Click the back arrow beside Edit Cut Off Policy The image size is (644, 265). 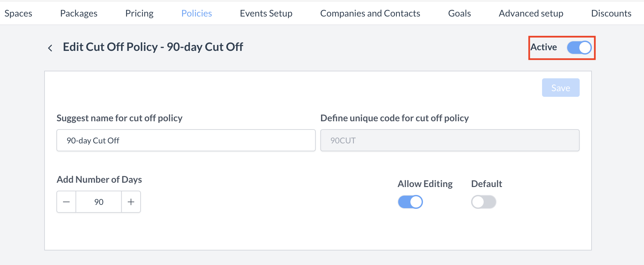click(50, 48)
